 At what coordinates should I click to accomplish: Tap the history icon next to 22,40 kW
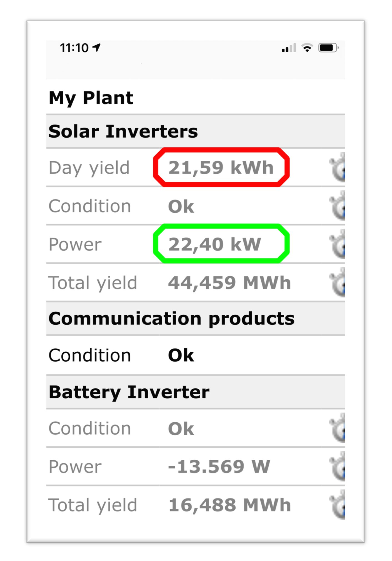pos(338,244)
